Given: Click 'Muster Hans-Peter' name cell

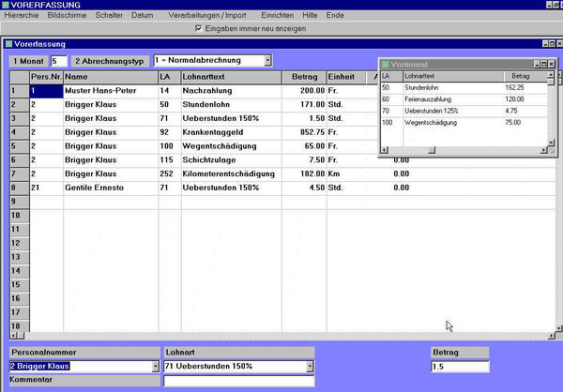Looking at the screenshot, I should click(x=111, y=91).
